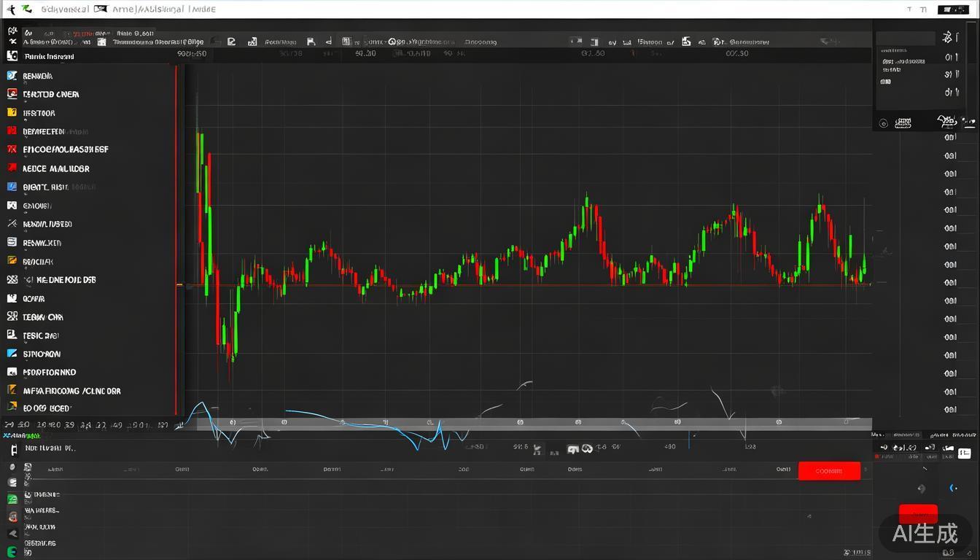Image resolution: width=980 pixels, height=560 pixels.
Task: Click the green round icon at sidebar bottom
Action: pos(12,553)
